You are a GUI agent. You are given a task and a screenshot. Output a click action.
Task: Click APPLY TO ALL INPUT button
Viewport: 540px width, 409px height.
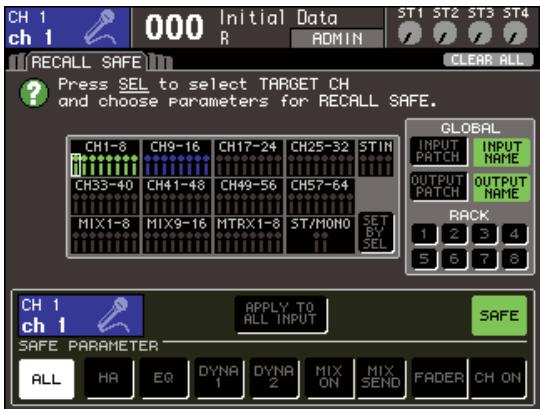click(x=281, y=314)
